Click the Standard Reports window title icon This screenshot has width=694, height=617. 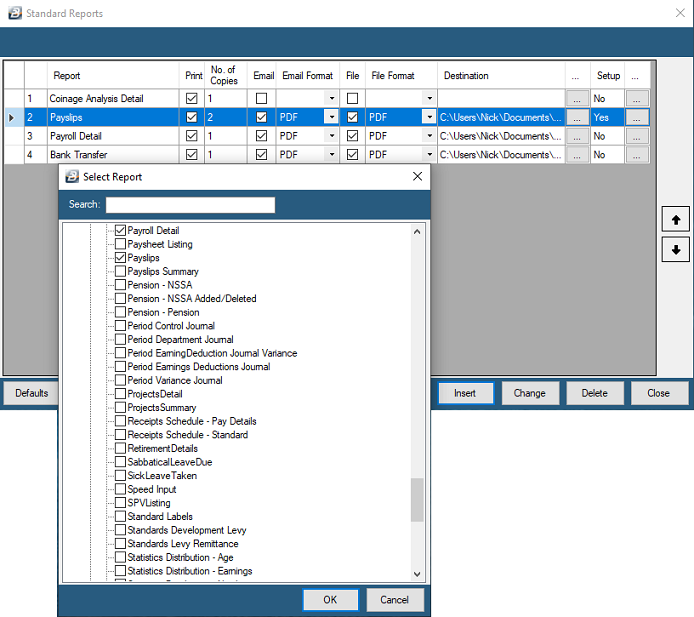click(15, 13)
